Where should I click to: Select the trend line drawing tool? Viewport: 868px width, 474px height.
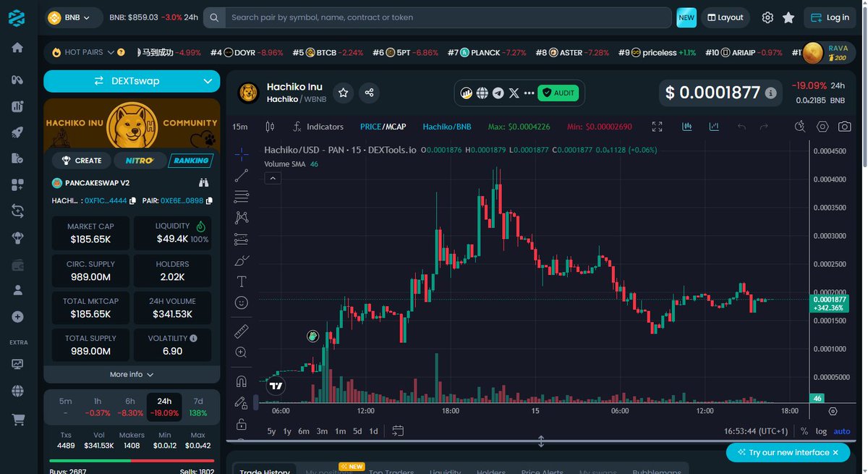242,175
